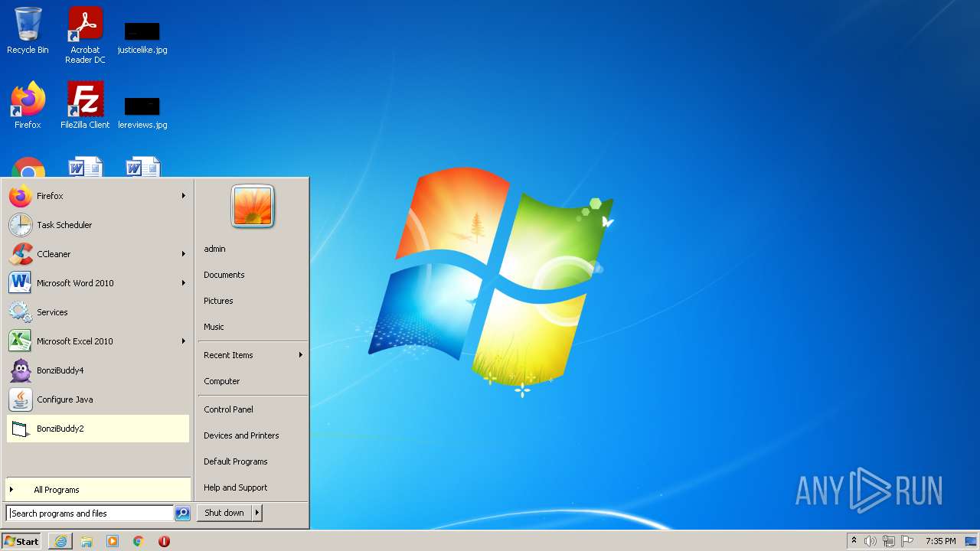Screen dimensions: 980x551
Task: Click the Show desktop button
Action: click(971, 541)
